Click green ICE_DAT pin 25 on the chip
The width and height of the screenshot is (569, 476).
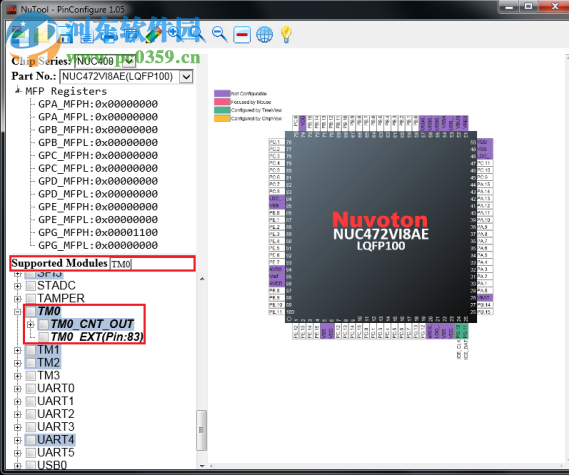tap(465, 331)
